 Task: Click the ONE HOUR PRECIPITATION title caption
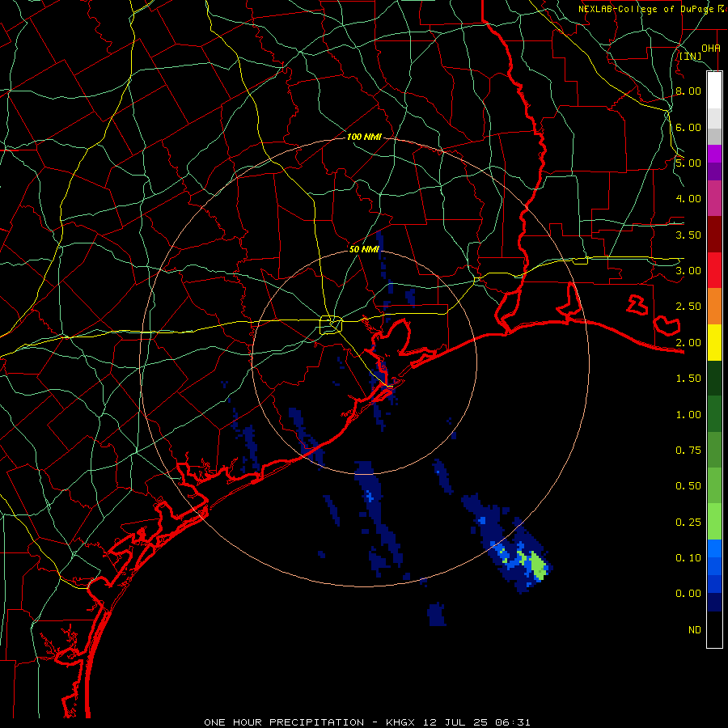pyautogui.click(x=366, y=722)
